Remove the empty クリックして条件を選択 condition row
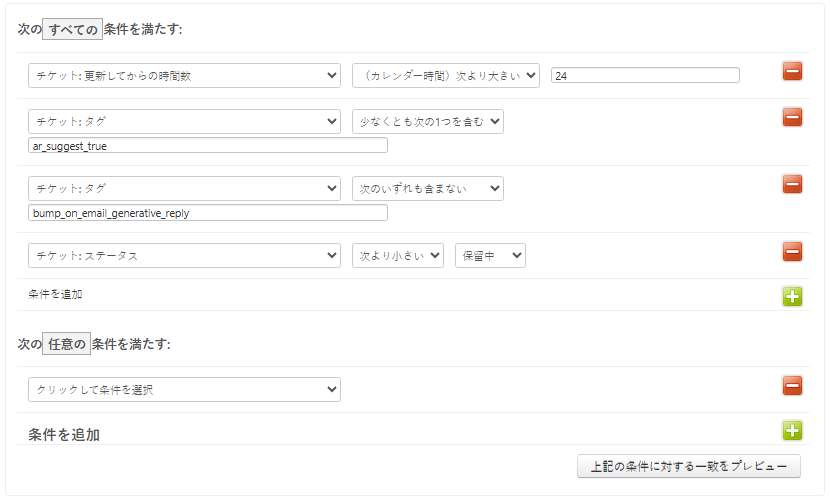Image resolution: width=830 pixels, height=502 pixels. coord(792,385)
